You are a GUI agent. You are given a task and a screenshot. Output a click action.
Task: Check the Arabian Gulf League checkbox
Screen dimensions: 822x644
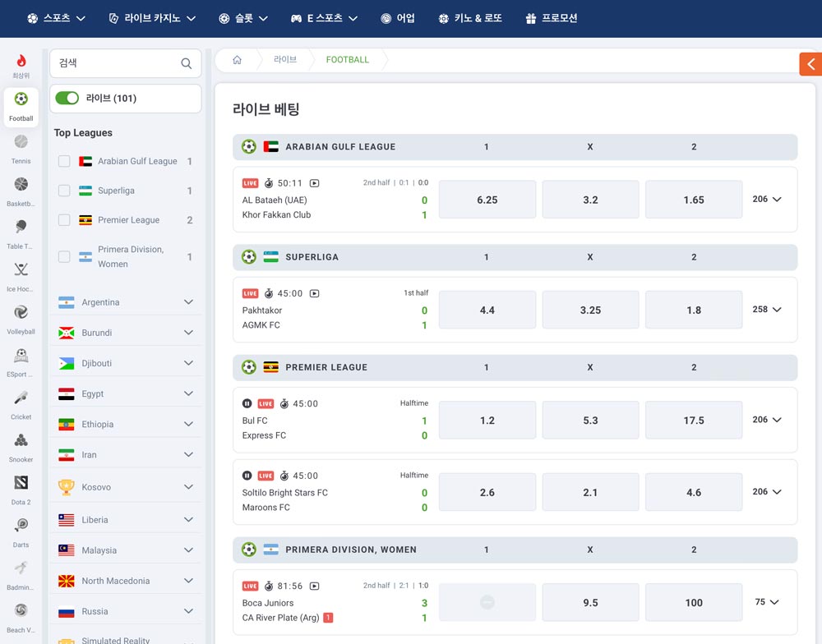64,161
